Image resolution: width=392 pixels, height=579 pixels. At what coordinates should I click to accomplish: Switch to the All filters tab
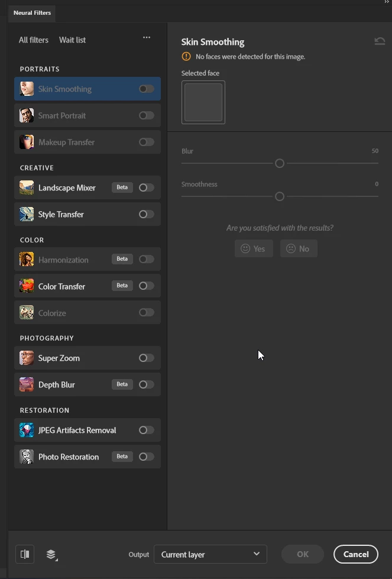click(x=34, y=40)
